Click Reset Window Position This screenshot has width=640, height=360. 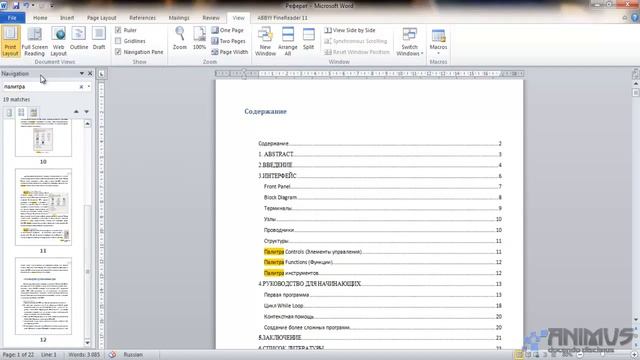click(357, 52)
